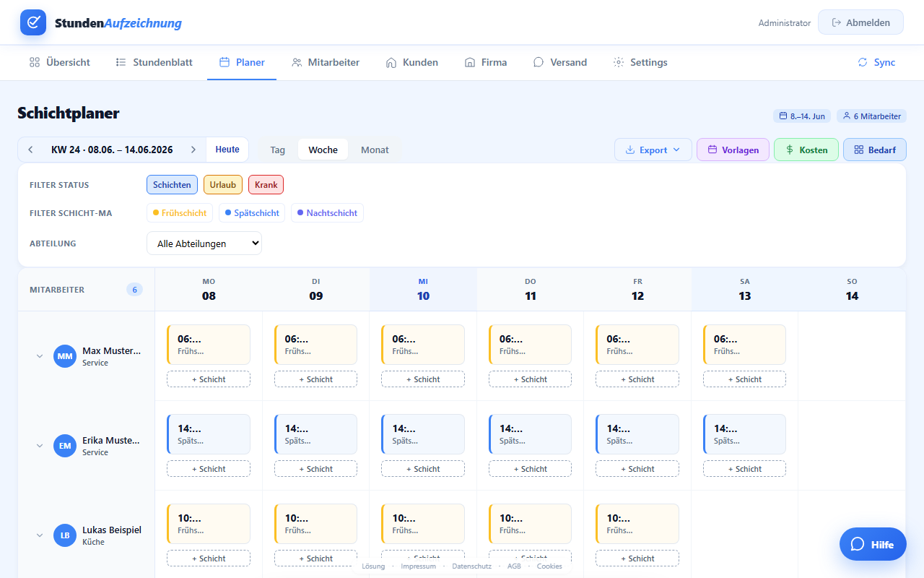Open Lukas Beispiel's Friday 10: shift
This screenshot has height=578, width=924.
(x=637, y=524)
